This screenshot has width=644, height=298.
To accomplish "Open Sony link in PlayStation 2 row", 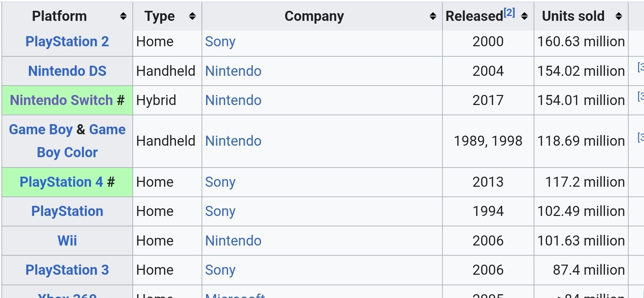I will (220, 41).
